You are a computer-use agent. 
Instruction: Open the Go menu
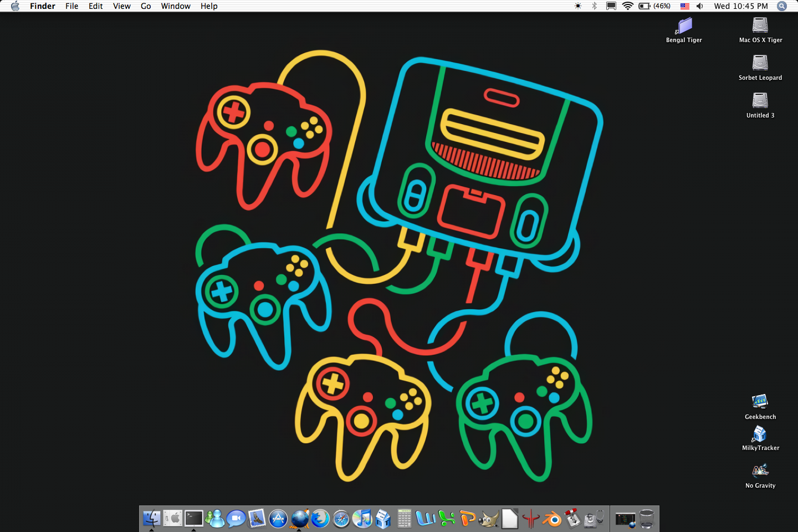click(146, 6)
